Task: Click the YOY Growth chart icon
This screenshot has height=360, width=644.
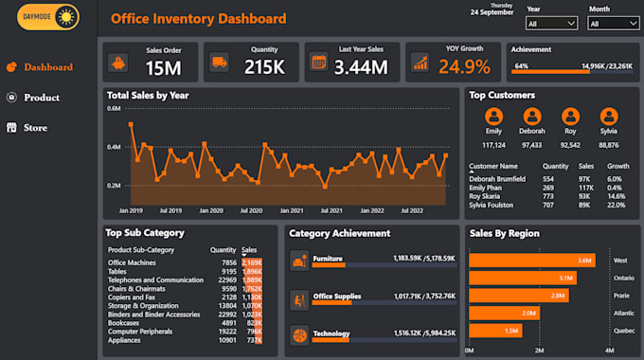Action: point(420,63)
